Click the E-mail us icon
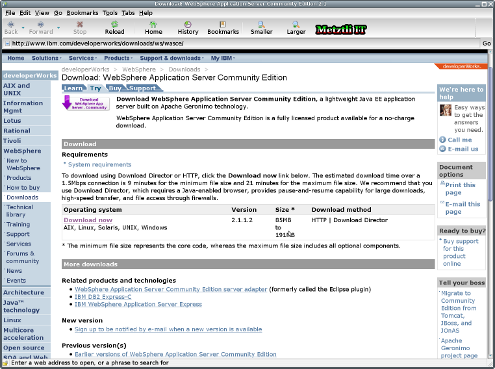This screenshot has height=369, width=495. [x=443, y=149]
